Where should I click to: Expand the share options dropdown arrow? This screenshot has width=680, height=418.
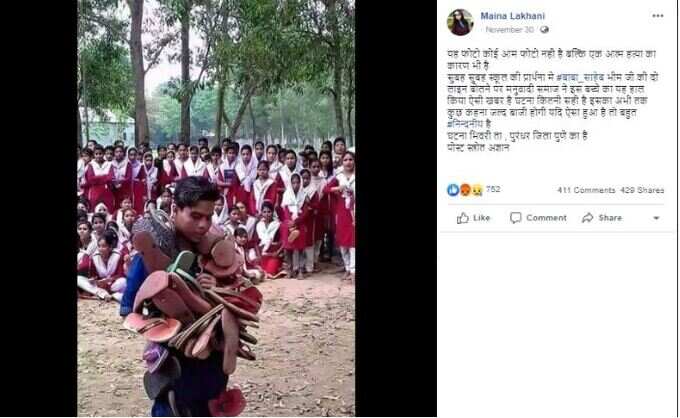pyautogui.click(x=656, y=218)
